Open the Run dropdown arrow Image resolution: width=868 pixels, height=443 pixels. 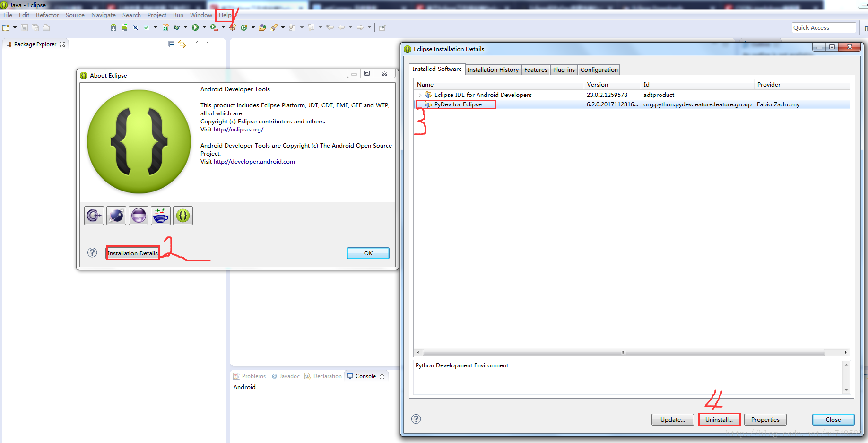204,27
